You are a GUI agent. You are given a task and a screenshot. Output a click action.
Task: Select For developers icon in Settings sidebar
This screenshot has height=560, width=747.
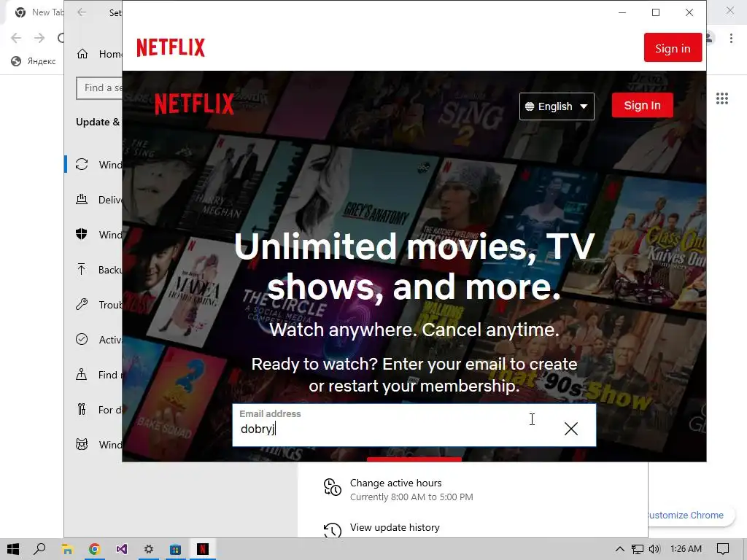pyautogui.click(x=82, y=409)
